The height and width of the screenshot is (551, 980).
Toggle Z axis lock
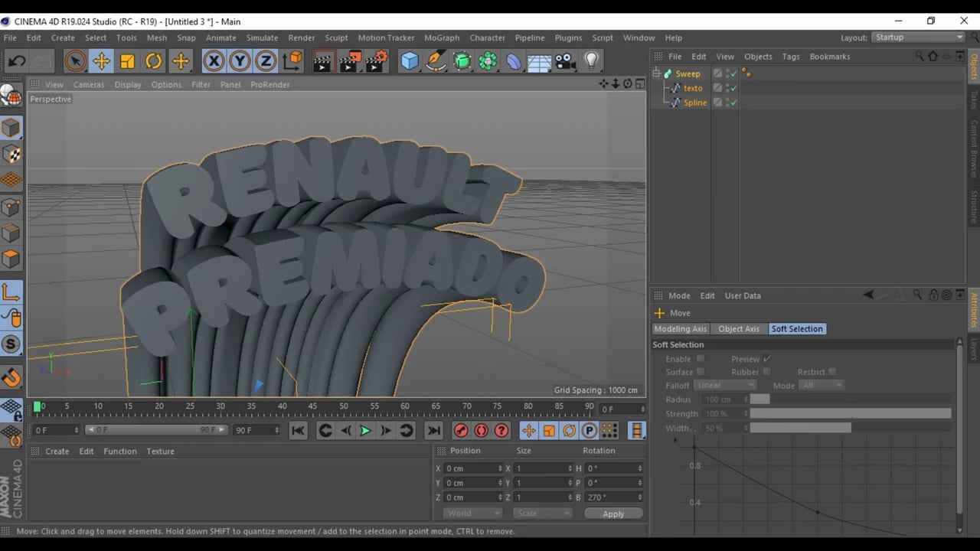(266, 61)
